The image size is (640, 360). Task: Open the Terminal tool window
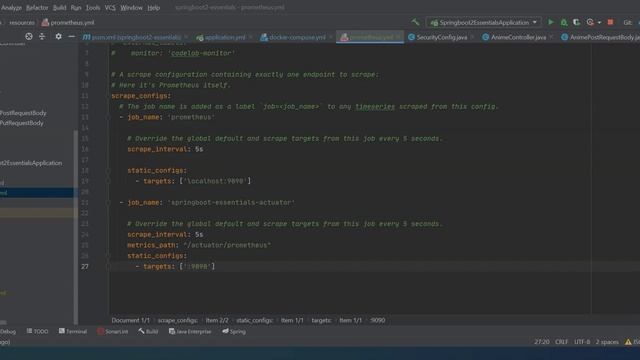coord(73,331)
